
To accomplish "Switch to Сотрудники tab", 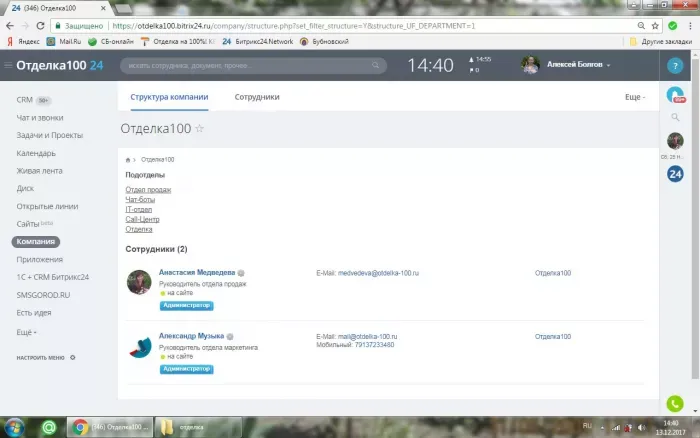I will pyautogui.click(x=257, y=97).
